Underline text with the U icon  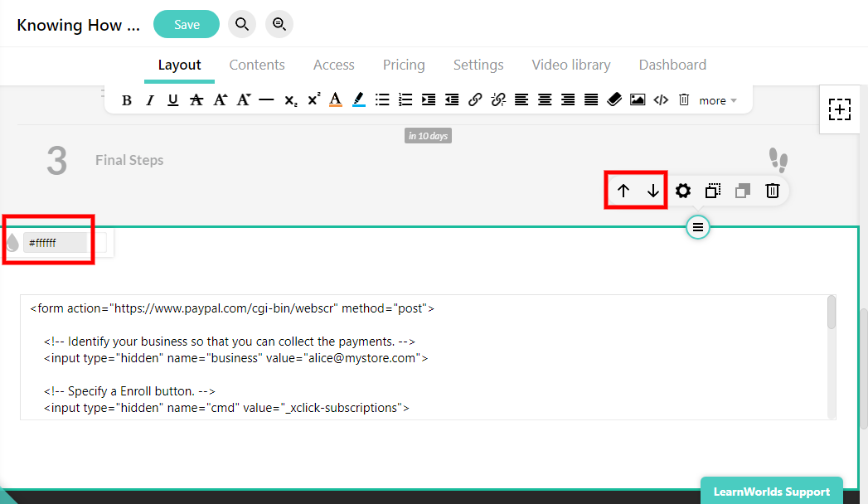(x=172, y=100)
